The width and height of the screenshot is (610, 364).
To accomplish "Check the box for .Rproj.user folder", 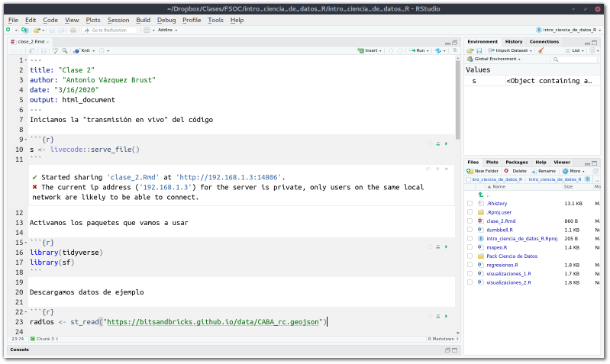I will 470,212.
